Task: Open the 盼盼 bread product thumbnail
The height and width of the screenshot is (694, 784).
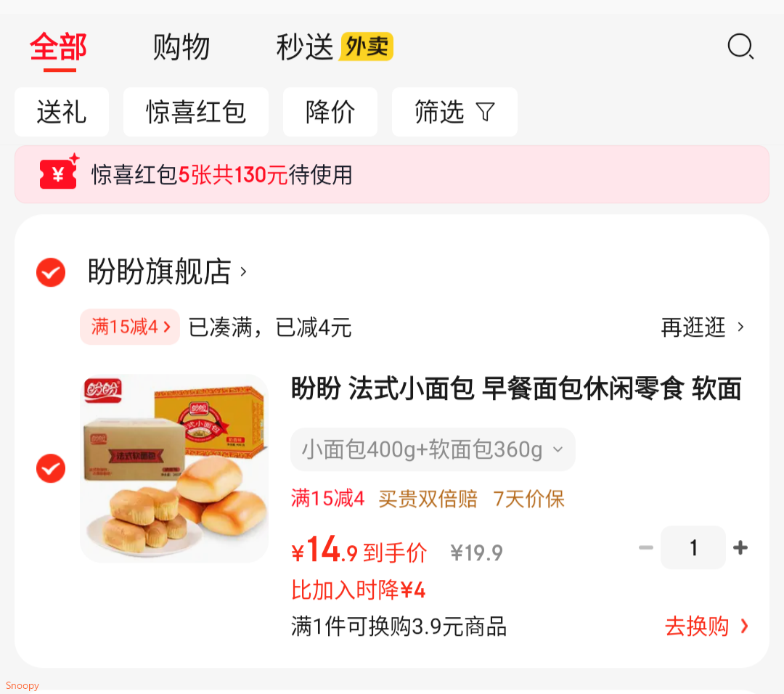Action: [174, 468]
